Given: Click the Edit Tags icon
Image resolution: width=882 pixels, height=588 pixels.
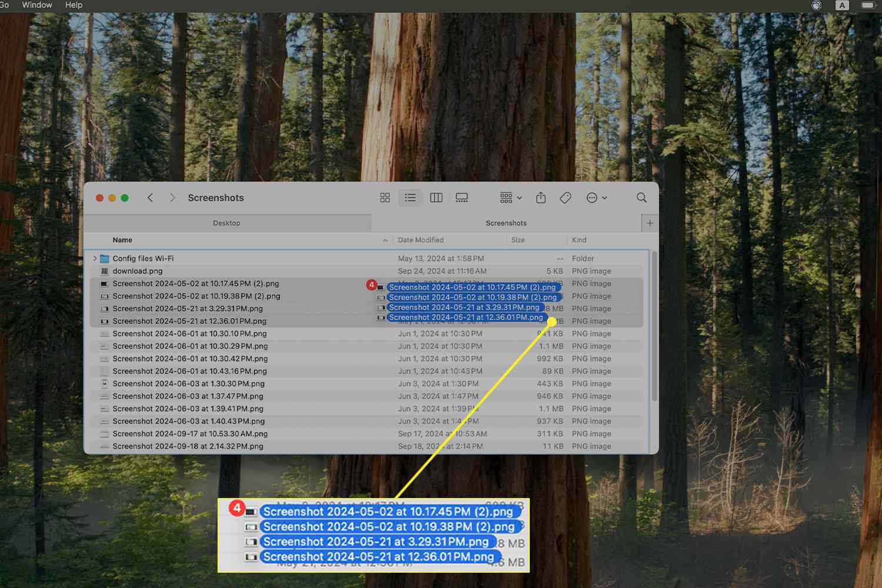Looking at the screenshot, I should [x=566, y=198].
